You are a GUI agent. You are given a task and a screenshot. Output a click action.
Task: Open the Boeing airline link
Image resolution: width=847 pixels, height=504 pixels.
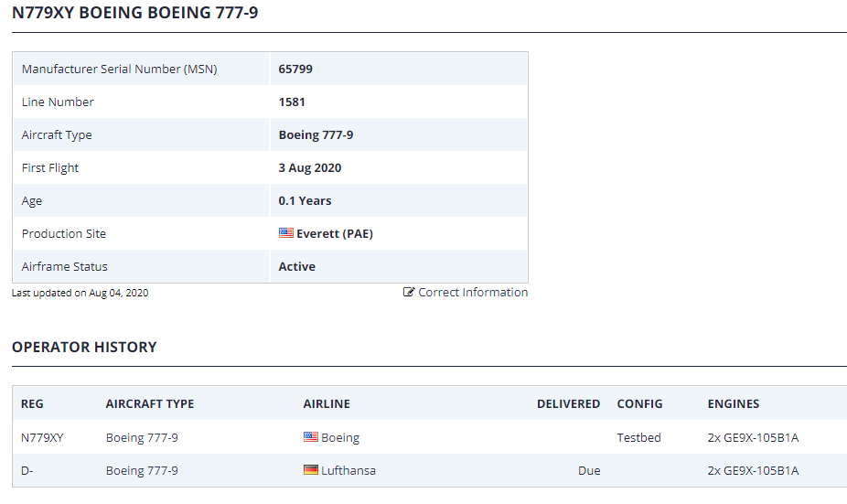click(340, 438)
